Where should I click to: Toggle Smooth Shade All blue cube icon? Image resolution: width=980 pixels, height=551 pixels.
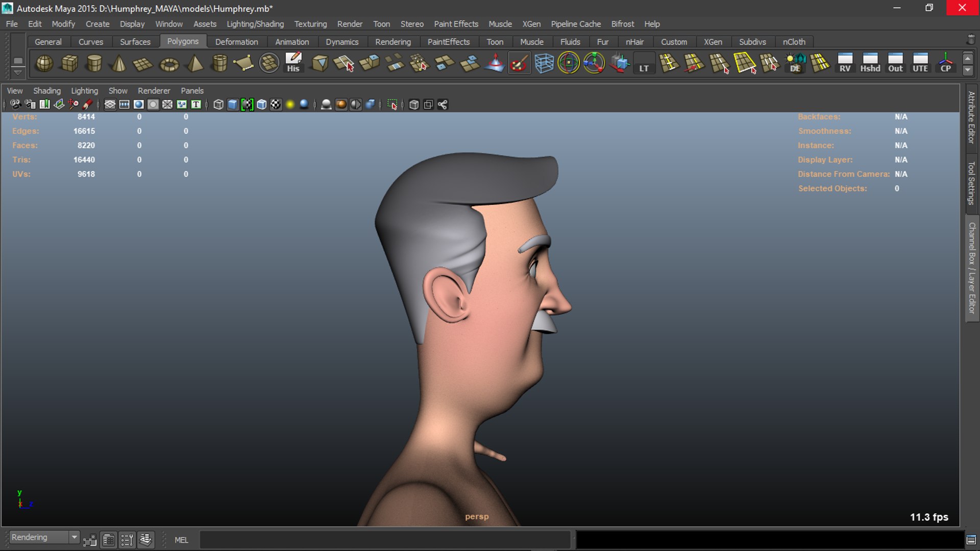pos(233,105)
